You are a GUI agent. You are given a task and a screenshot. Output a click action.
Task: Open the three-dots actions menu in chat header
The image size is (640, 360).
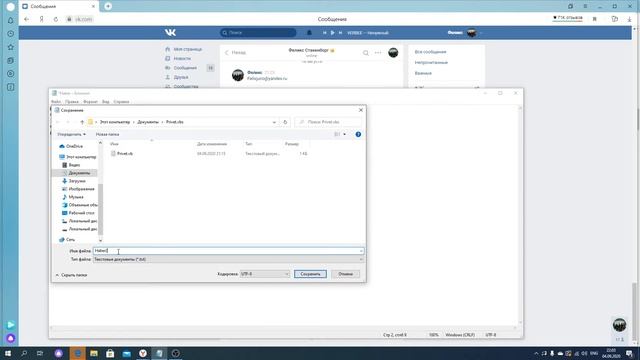coord(378,53)
